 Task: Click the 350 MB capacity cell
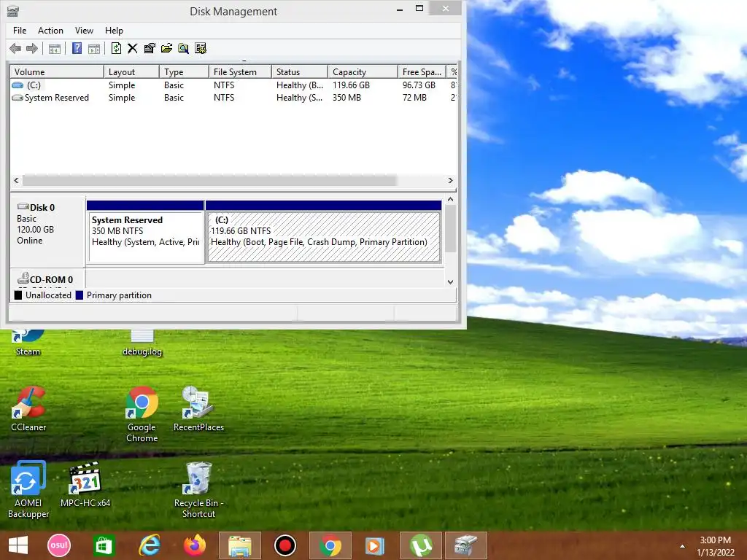click(347, 98)
